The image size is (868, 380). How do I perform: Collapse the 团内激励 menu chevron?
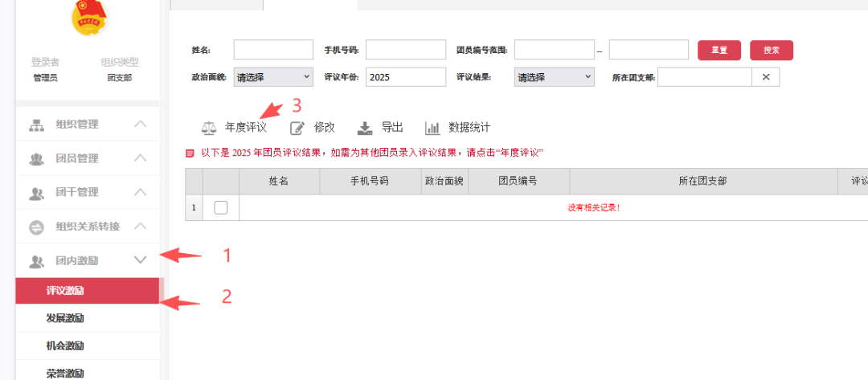140,260
